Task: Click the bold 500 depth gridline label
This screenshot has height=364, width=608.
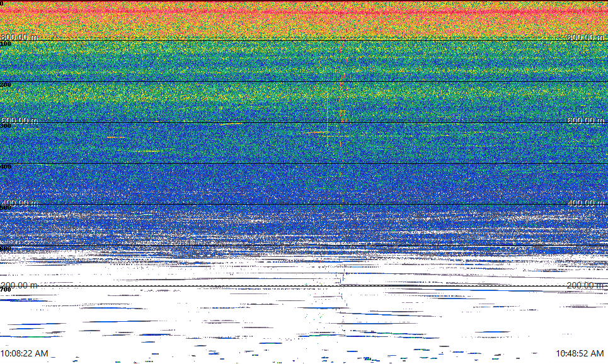Action: [6, 207]
